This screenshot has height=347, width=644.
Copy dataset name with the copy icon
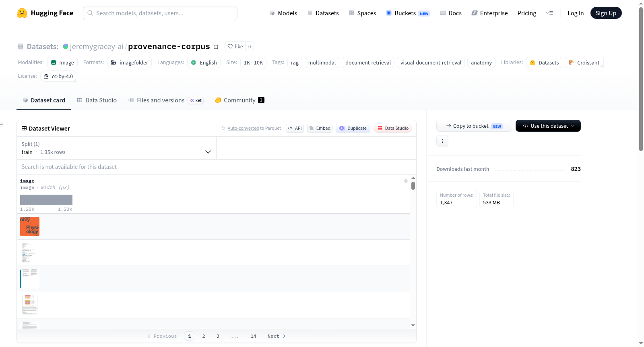point(215,46)
